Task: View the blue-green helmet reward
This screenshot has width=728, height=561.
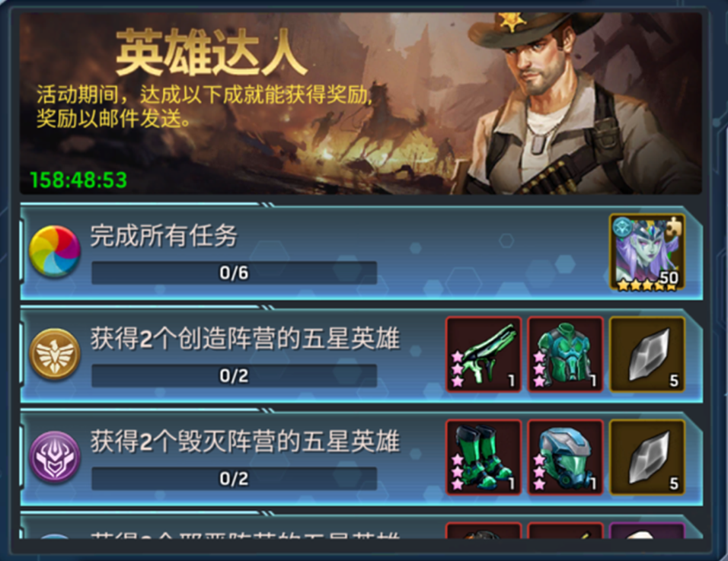Action: 566,457
